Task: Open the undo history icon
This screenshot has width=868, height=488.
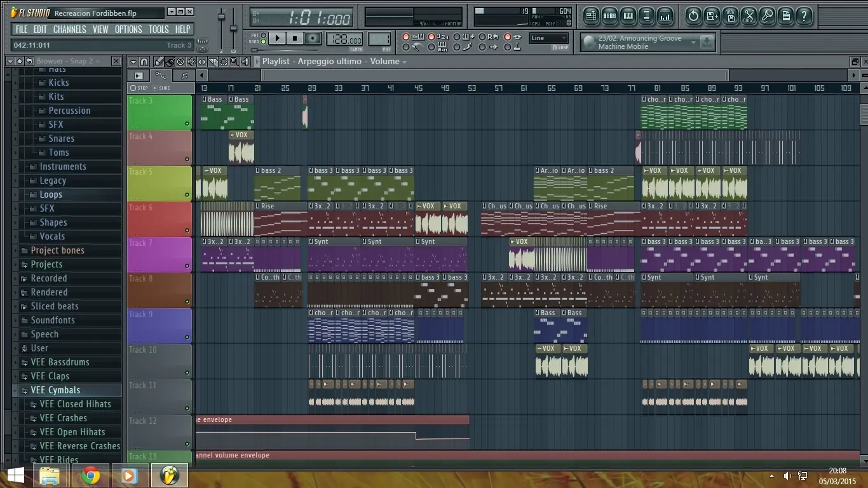Action: 694,16
